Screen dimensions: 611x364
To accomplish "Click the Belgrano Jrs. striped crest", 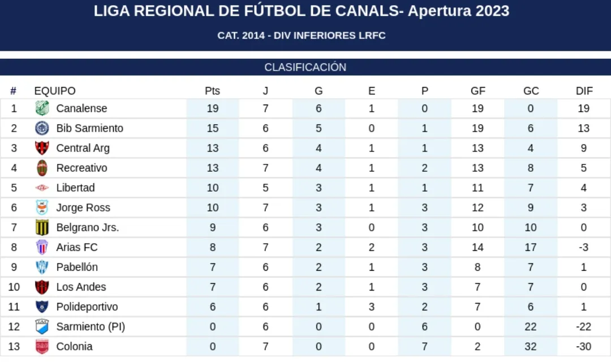I will coord(42,227).
